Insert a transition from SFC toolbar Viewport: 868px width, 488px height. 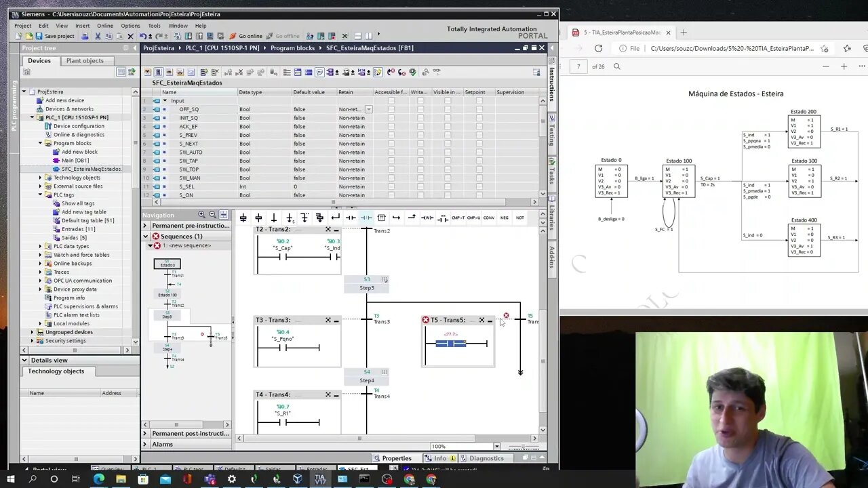pyautogui.click(x=274, y=218)
